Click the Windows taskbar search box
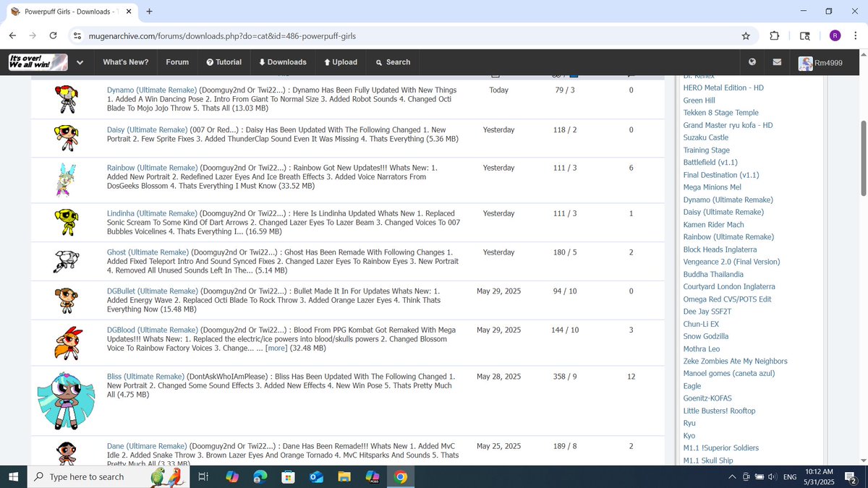 click(x=108, y=476)
